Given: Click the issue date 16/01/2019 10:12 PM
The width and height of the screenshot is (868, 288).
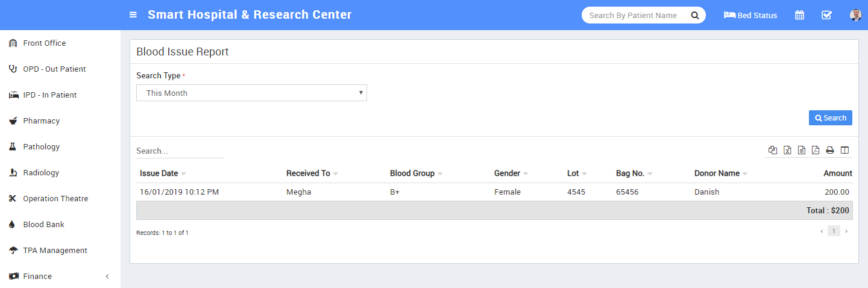Looking at the screenshot, I should 179,192.
